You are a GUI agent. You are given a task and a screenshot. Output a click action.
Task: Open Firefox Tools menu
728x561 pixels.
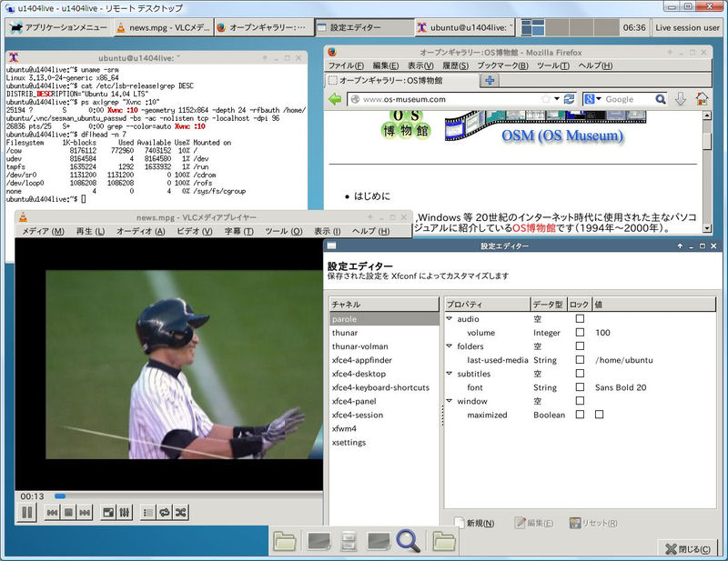(553, 65)
